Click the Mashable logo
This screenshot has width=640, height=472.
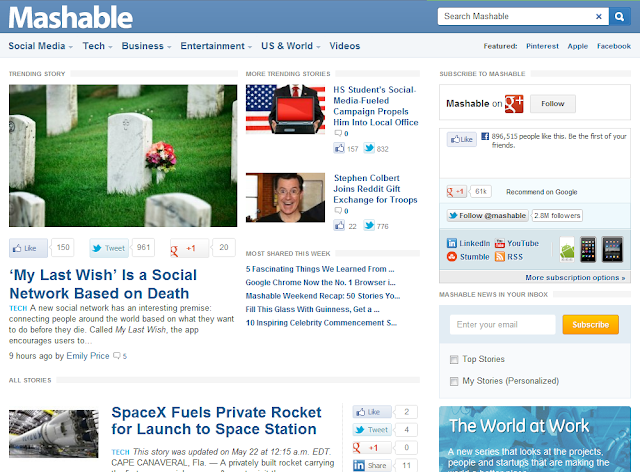71,18
